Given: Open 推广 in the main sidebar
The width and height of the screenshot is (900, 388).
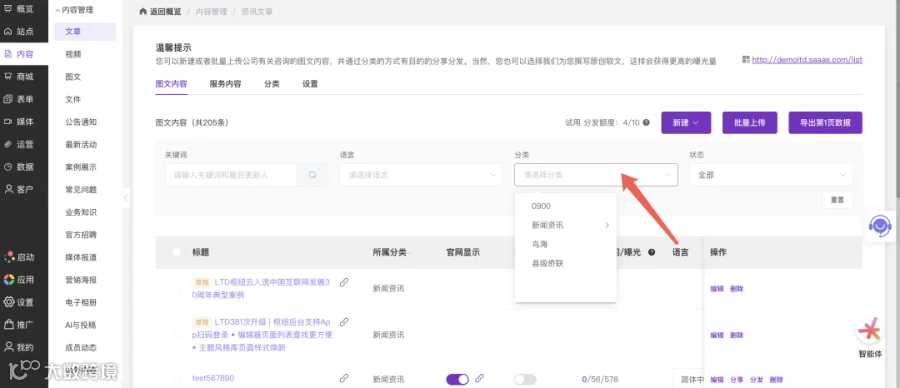Looking at the screenshot, I should click(19, 325).
